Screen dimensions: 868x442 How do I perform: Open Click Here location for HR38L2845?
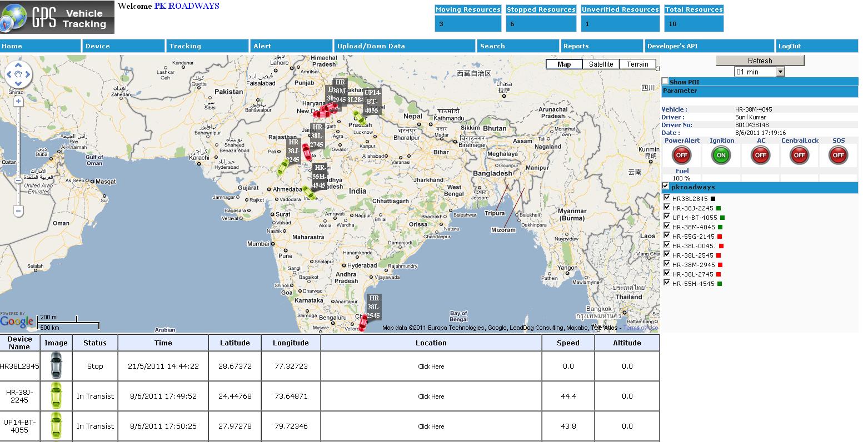(x=431, y=366)
